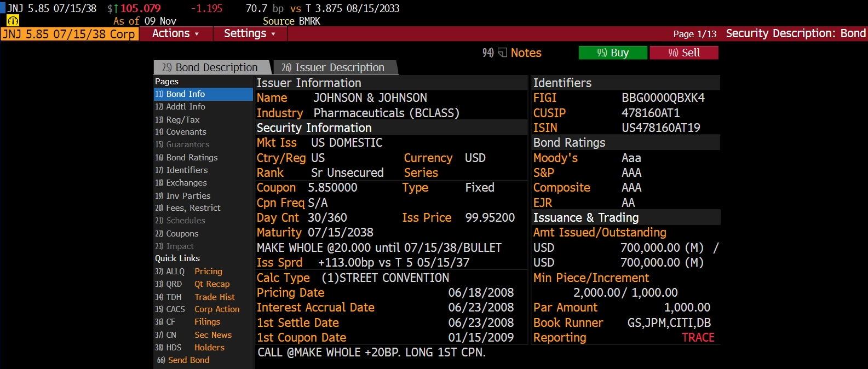
Task: Click the S&P rating AAA
Action: click(631, 172)
